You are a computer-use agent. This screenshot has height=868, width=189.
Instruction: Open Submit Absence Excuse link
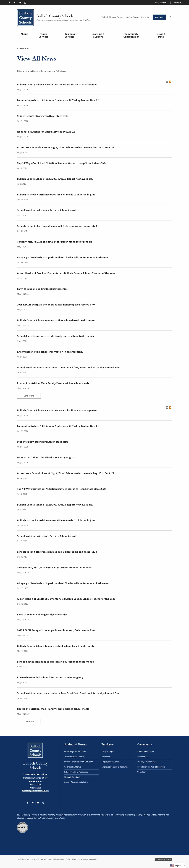pos(112,17)
